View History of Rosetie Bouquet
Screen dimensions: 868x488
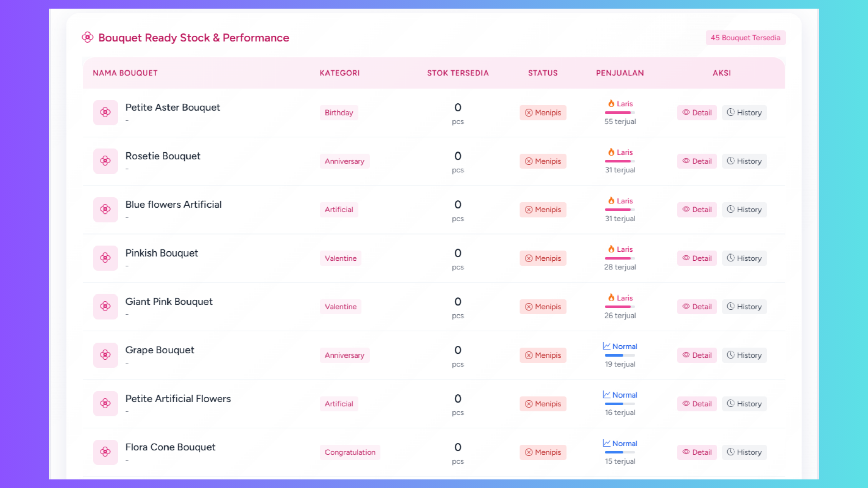point(744,161)
